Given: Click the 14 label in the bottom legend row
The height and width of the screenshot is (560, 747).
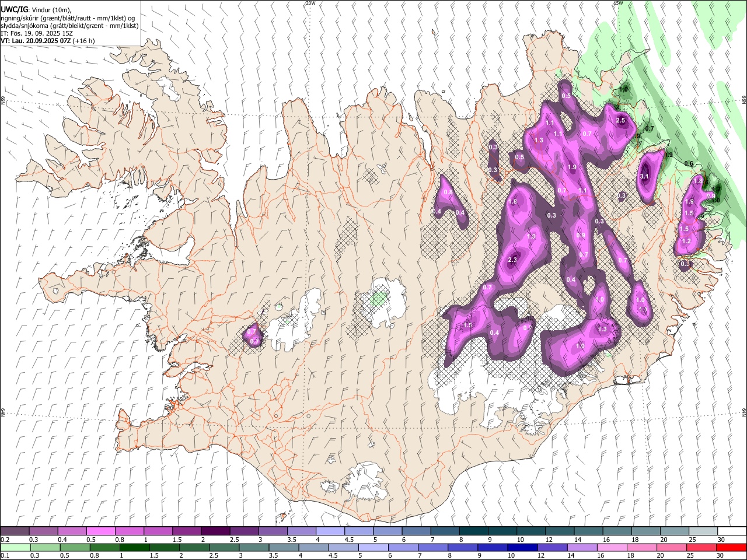Looking at the screenshot, I should pyautogui.click(x=571, y=555).
